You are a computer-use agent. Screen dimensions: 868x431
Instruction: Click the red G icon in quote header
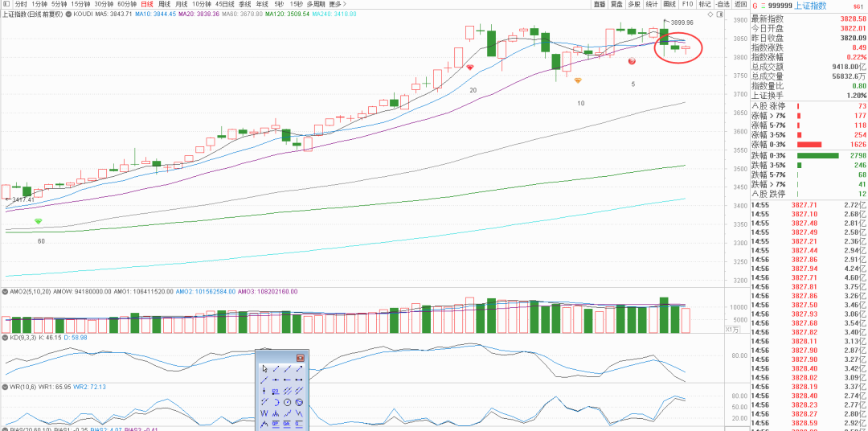[755, 6]
